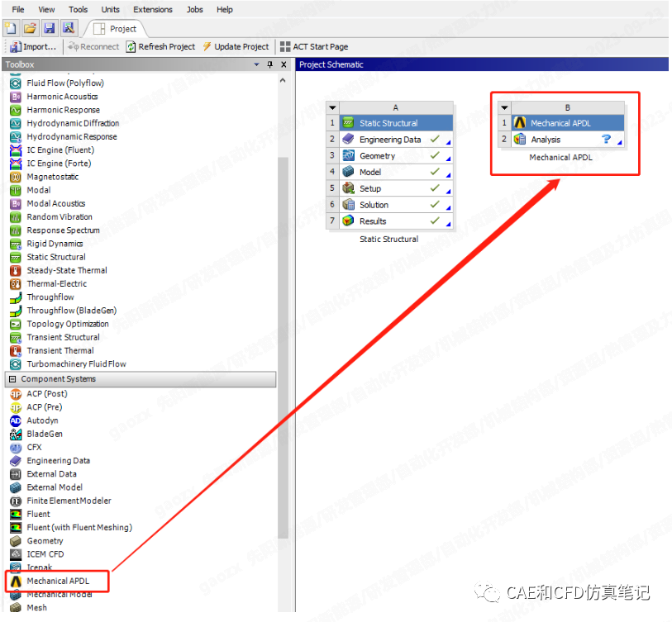Select the Model cell in system A

tap(396, 172)
